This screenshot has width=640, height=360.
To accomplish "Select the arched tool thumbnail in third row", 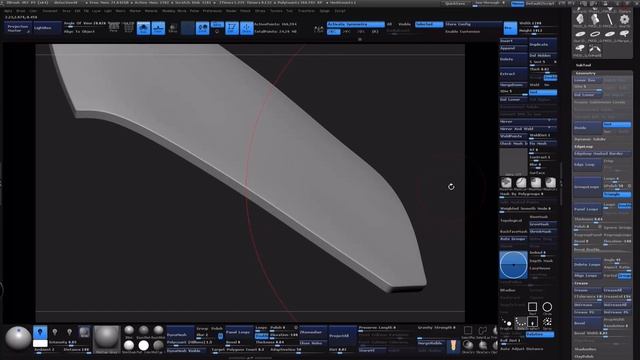I will pyautogui.click(x=595, y=49).
